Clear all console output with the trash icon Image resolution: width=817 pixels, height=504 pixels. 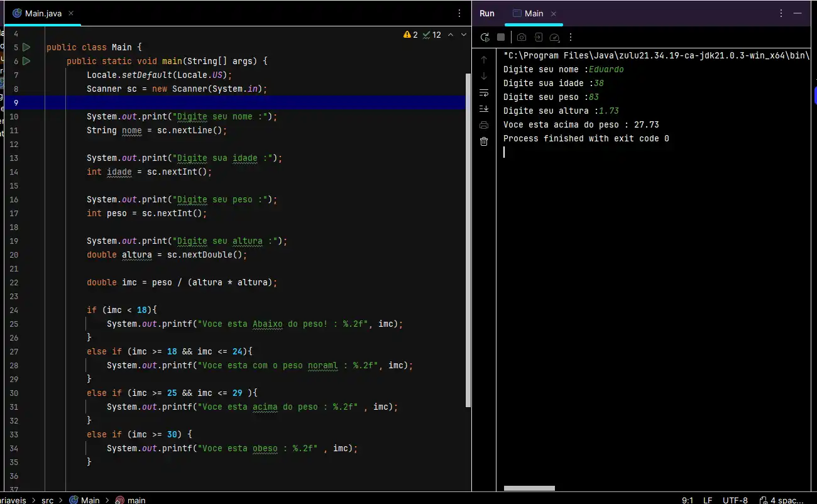[x=484, y=141]
